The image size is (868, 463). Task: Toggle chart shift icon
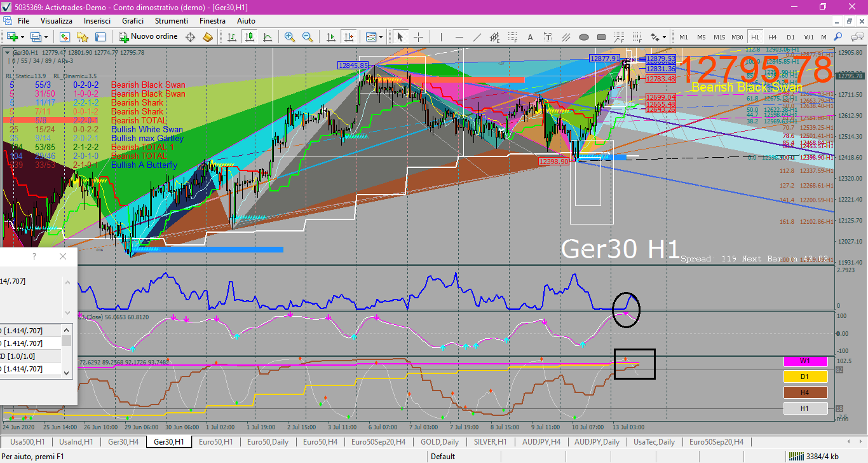[x=348, y=37]
